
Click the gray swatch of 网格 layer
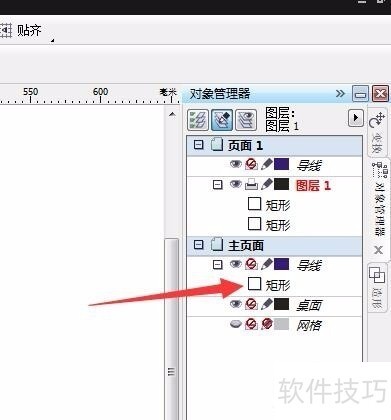tap(281, 324)
